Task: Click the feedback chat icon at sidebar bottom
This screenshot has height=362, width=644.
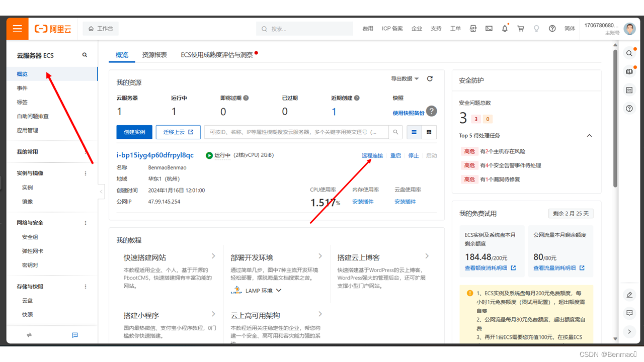Action: (x=75, y=335)
